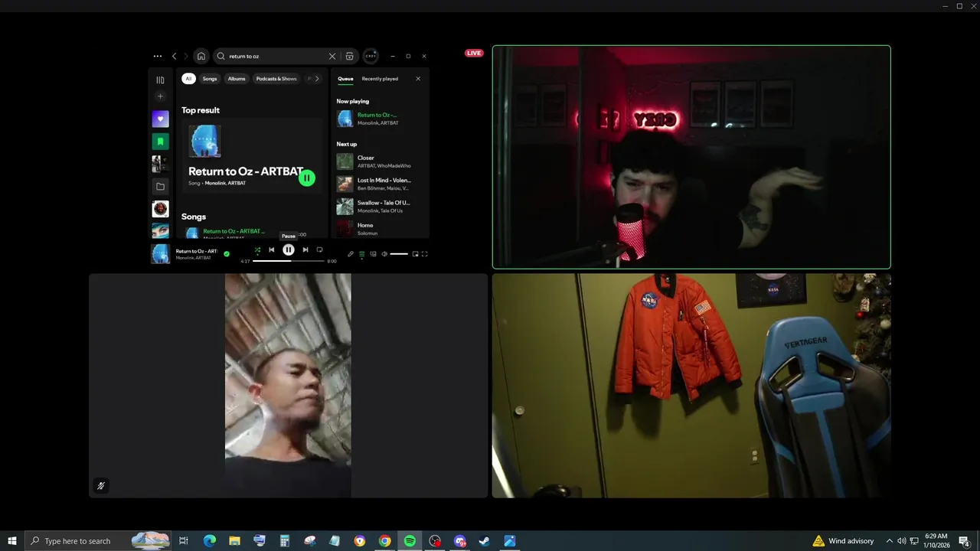
Task: Pause playback in the player bar
Action: pos(289,249)
